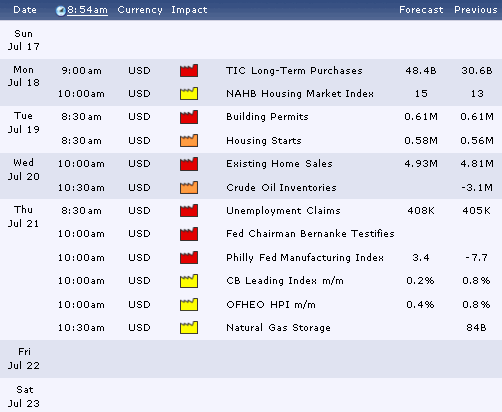Open the Existing Home Sales event

tap(279, 164)
